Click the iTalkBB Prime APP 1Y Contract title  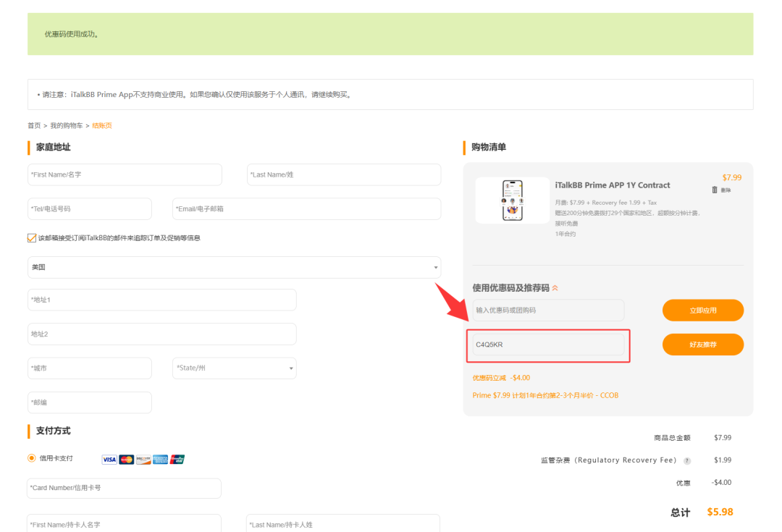click(x=613, y=185)
